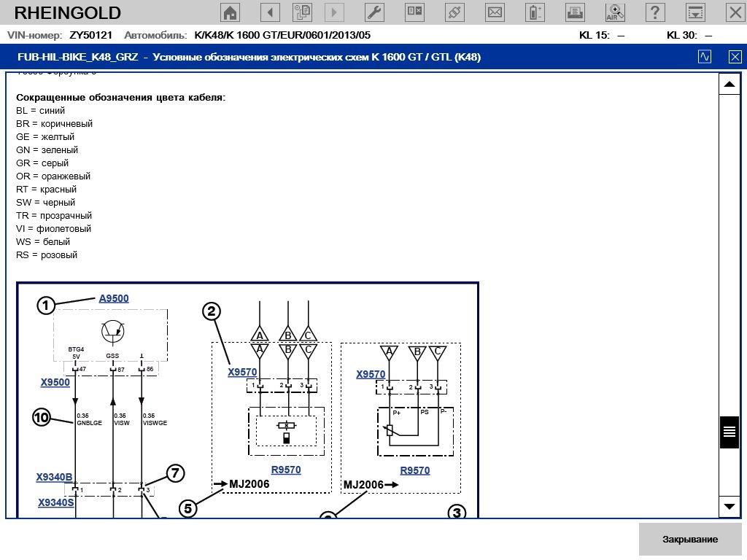747x560 pixels.
Task: Open the left R9570 component link
Action: [x=285, y=470]
